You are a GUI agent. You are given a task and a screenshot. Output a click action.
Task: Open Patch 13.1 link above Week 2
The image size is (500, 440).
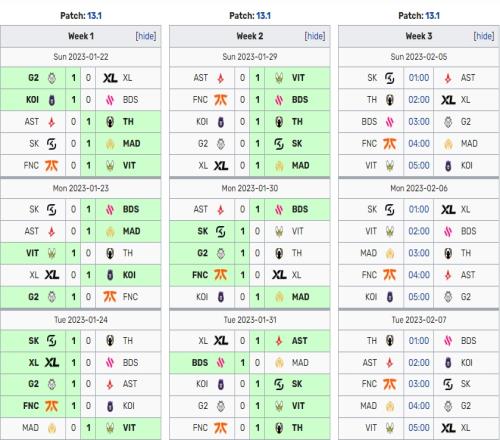(263, 16)
